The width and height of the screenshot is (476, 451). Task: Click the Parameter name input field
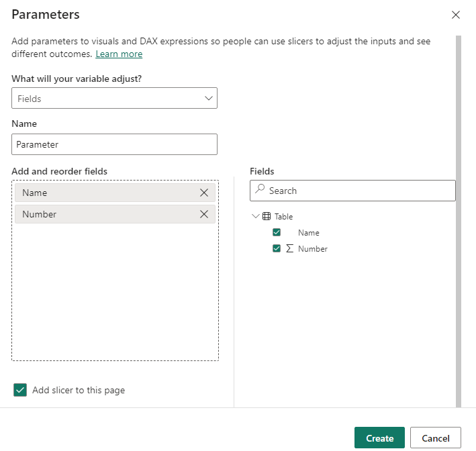pos(114,144)
